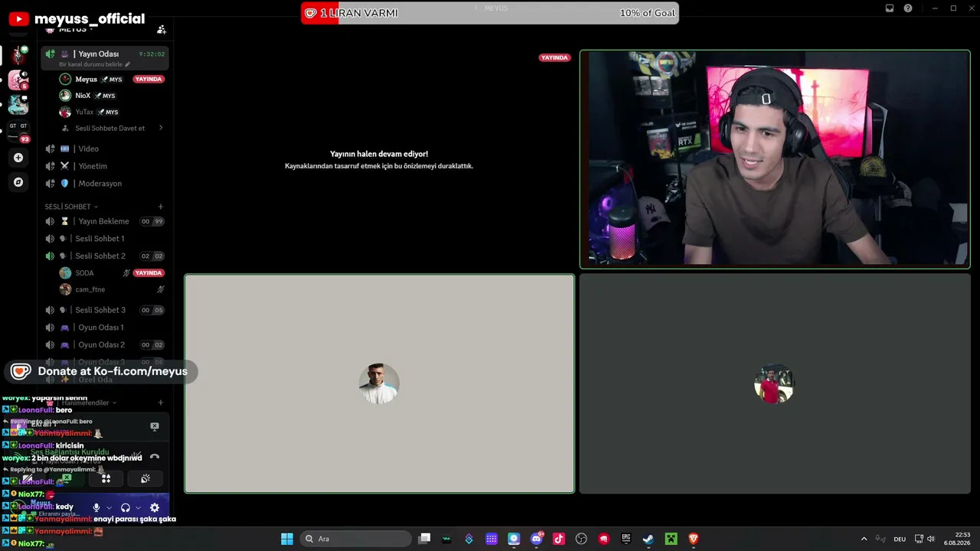The height and width of the screenshot is (551, 980).
Task: Open Brave browser from the taskbar
Action: [x=694, y=539]
